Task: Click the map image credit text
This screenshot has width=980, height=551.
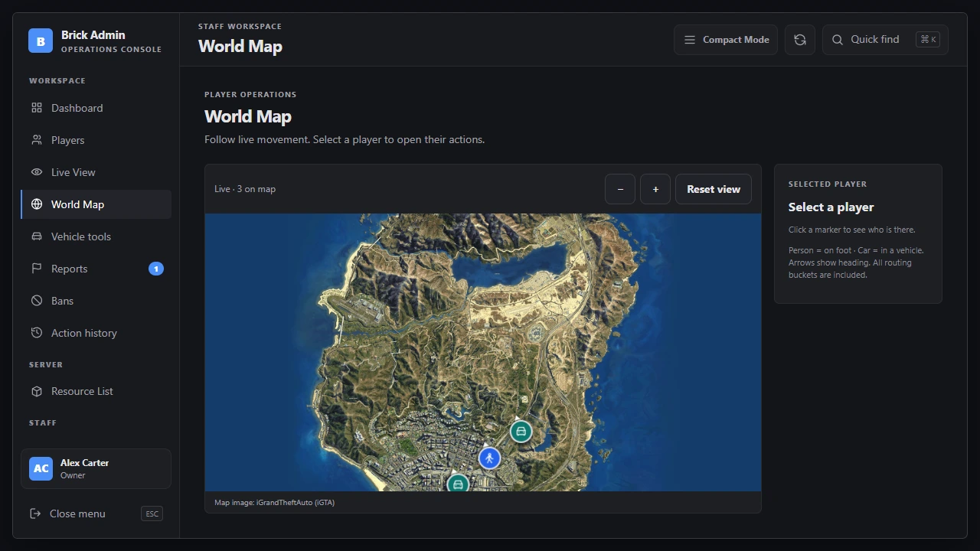Action: pyautogui.click(x=274, y=503)
